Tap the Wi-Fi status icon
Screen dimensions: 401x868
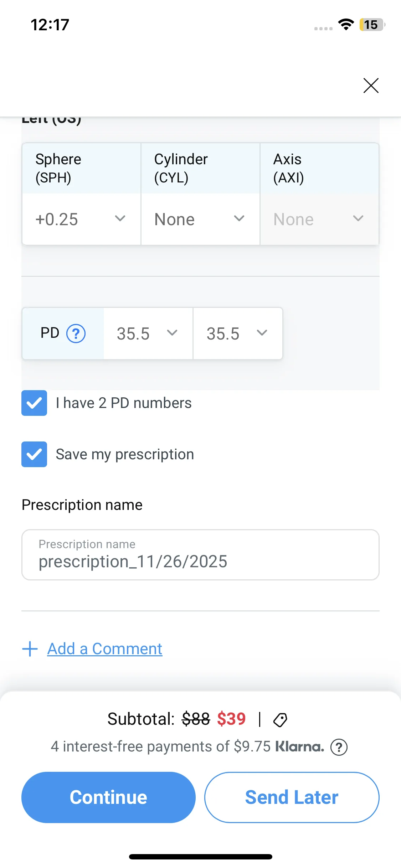[x=346, y=25]
